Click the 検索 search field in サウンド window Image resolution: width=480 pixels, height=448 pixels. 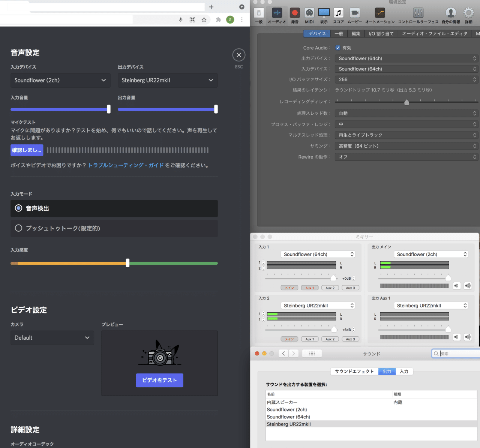(x=456, y=354)
